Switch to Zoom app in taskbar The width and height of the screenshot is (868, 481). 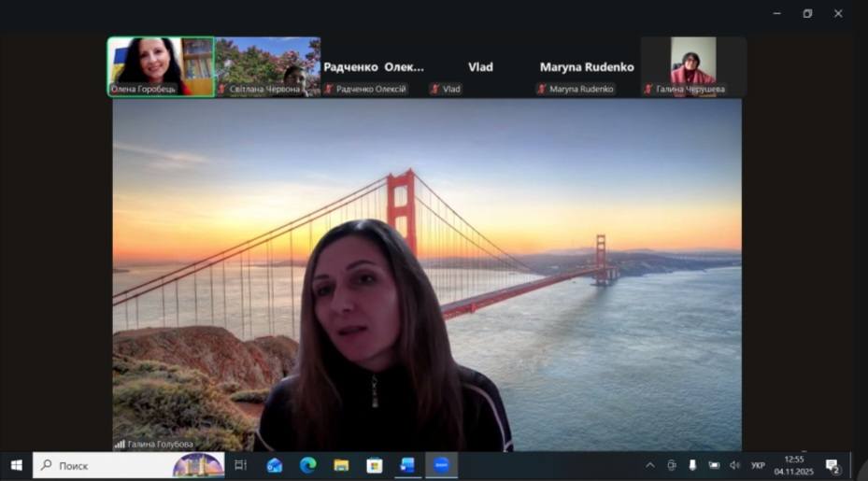(x=441, y=465)
